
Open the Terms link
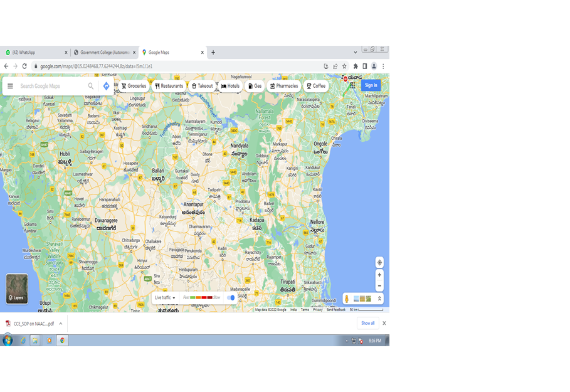305,310
